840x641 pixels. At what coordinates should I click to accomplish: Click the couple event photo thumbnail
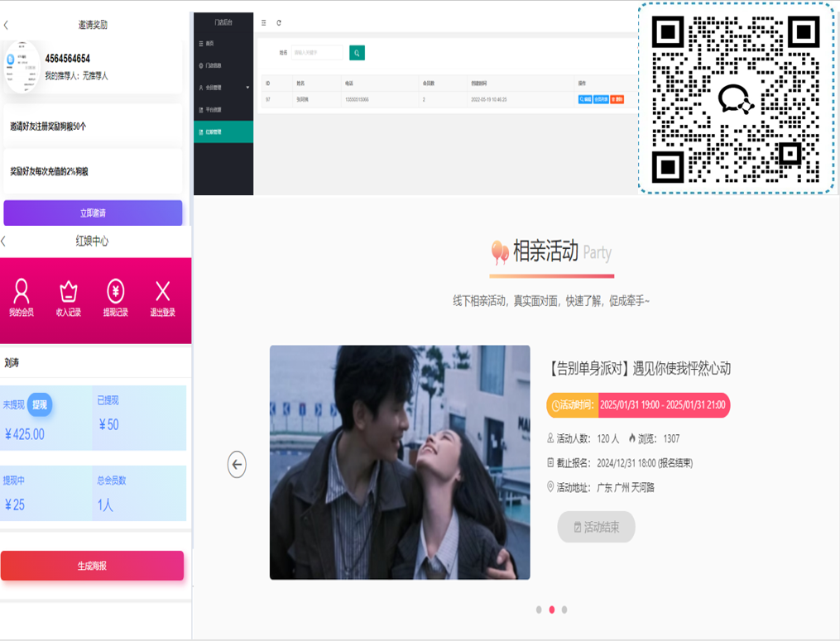400,462
